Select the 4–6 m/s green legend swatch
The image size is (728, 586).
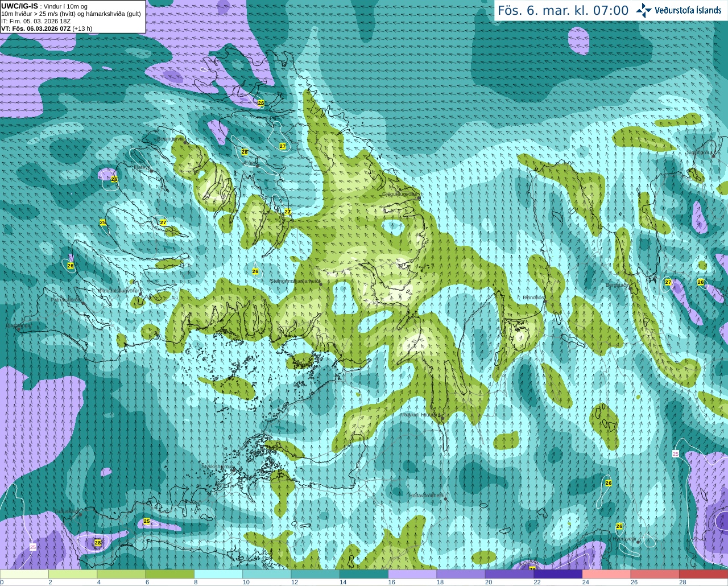pos(121,574)
